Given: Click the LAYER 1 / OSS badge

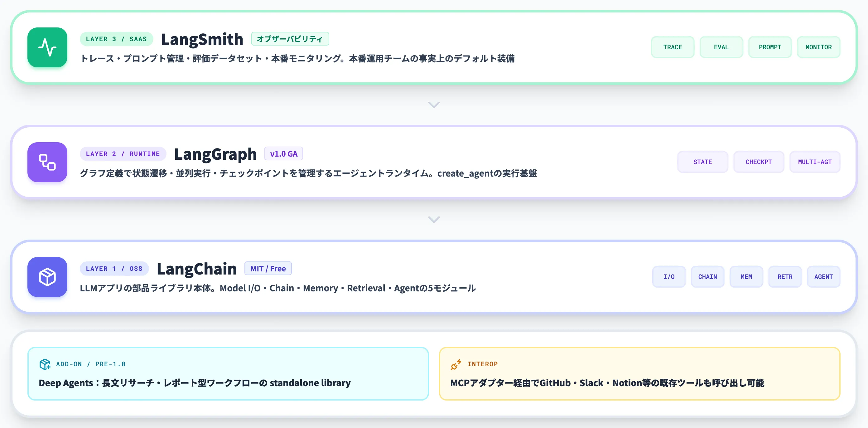Looking at the screenshot, I should pos(114,269).
